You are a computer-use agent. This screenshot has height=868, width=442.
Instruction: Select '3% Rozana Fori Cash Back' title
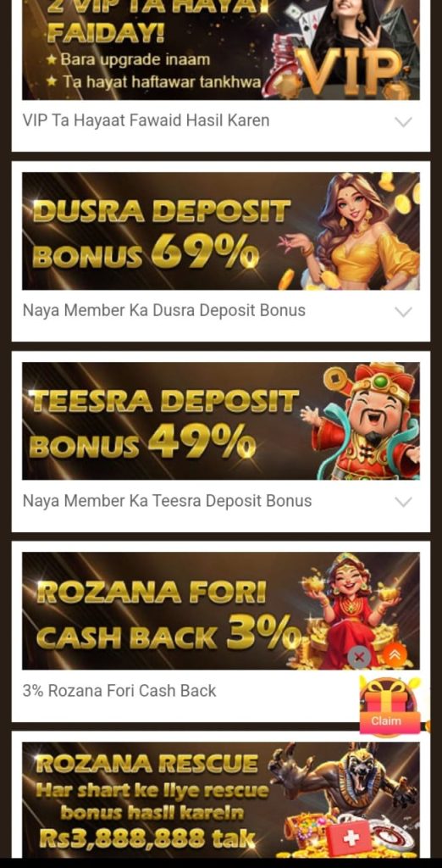pos(119,690)
